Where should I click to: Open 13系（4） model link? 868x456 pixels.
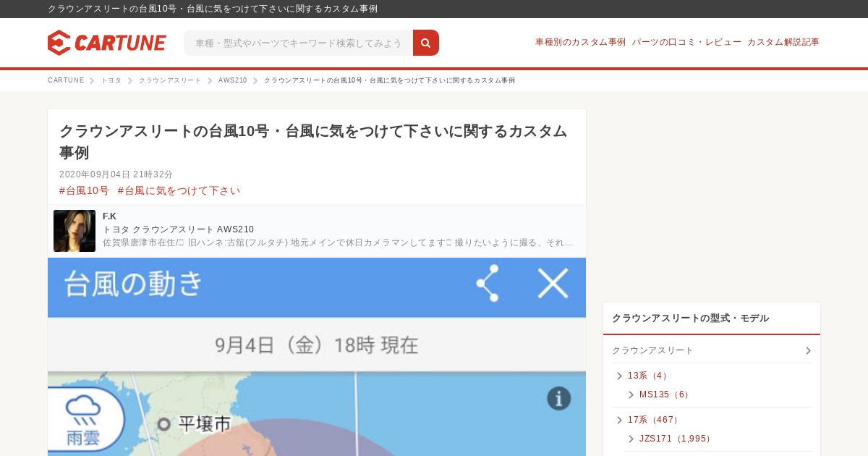[x=650, y=376]
